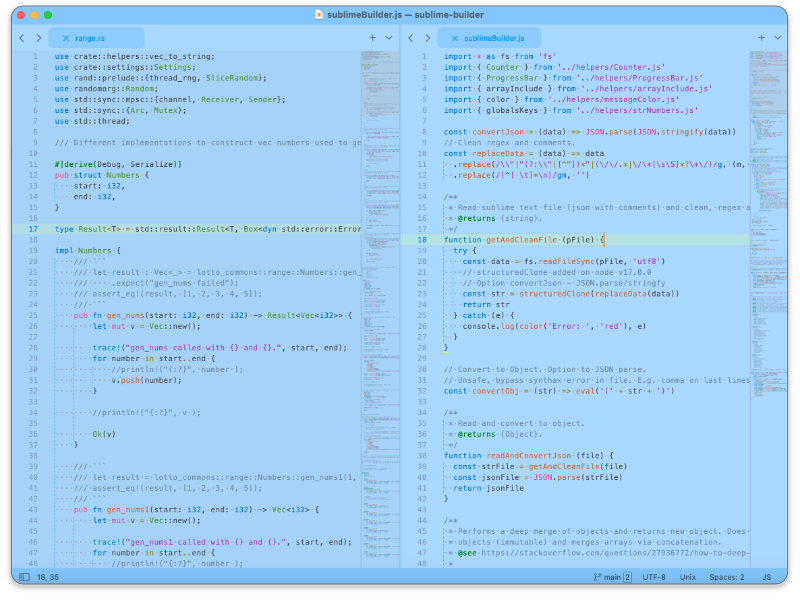Go back in range.rs pane history
The width and height of the screenshot is (800, 600).
click(22, 38)
